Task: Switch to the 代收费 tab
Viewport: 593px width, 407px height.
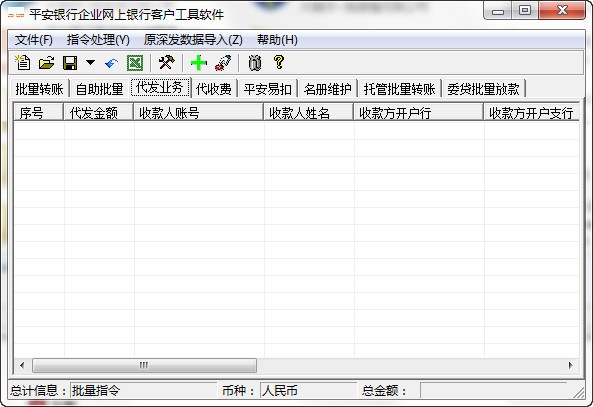Action: 214,89
